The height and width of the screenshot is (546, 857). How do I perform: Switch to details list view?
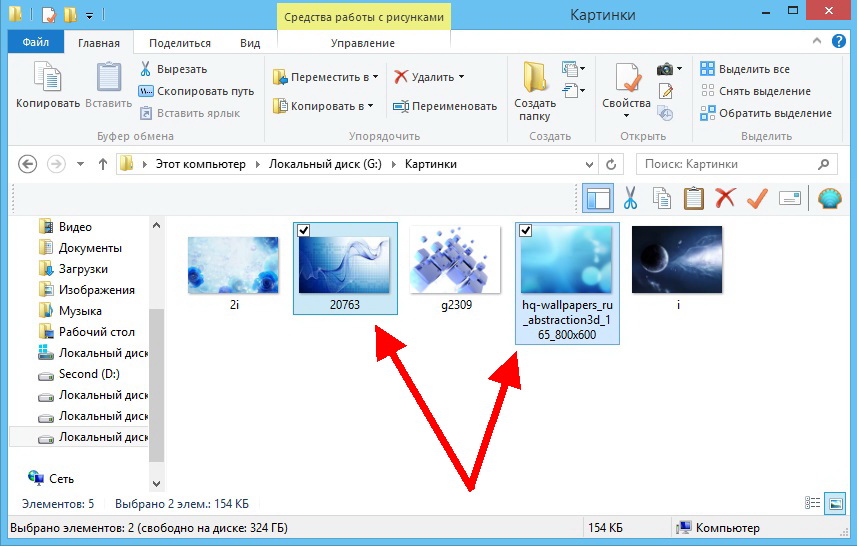[x=812, y=503]
